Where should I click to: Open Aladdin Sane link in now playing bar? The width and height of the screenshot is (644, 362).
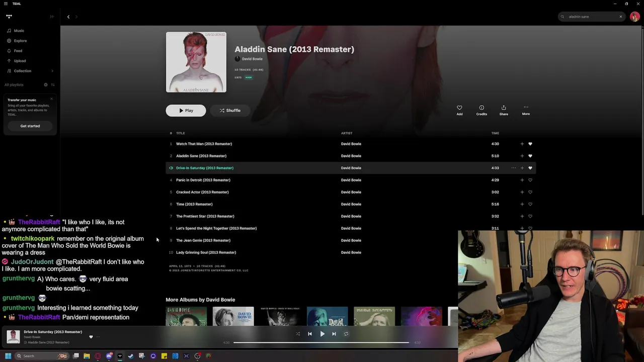(48, 342)
